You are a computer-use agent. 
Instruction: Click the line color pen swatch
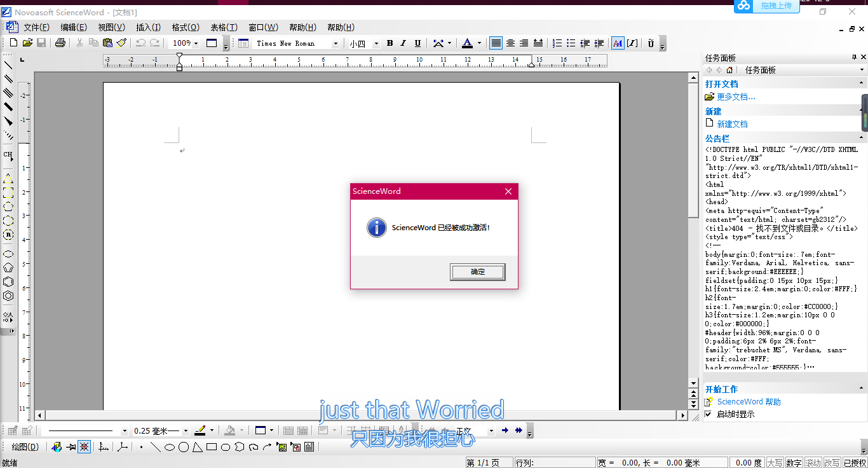pos(200,430)
